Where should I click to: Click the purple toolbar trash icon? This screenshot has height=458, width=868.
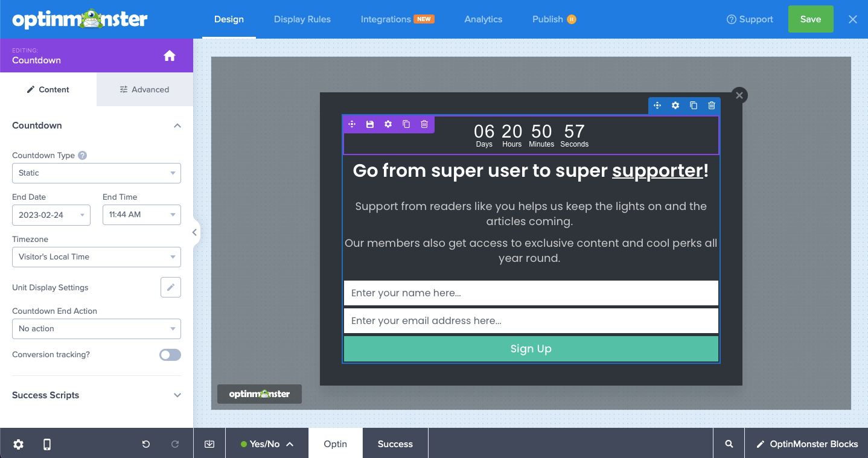(x=424, y=124)
